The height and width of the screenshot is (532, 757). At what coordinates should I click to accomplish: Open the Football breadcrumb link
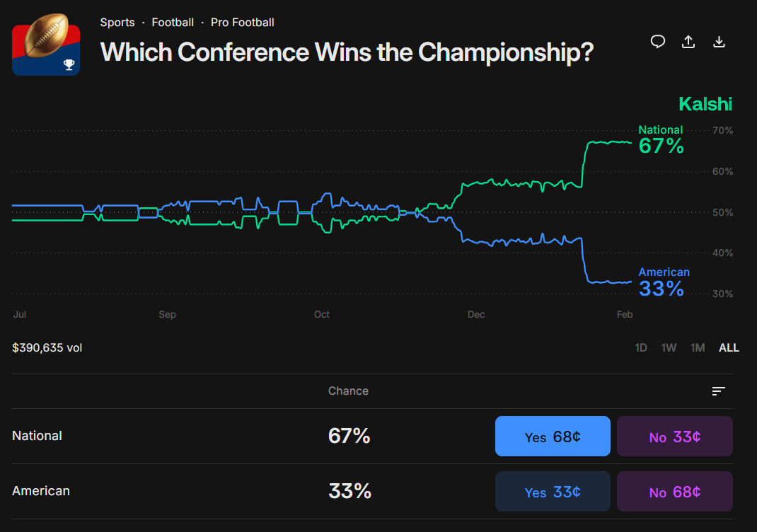point(173,23)
